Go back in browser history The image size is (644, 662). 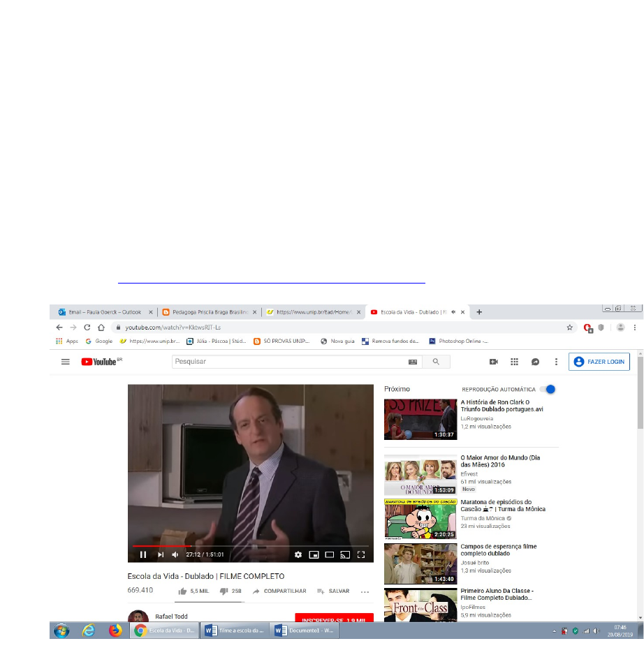pyautogui.click(x=59, y=328)
